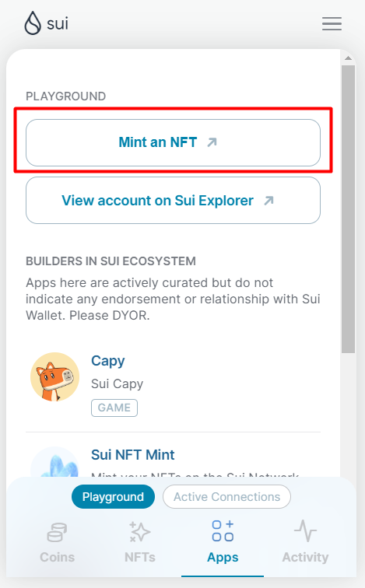The height and width of the screenshot is (588, 365).
Task: Click the GAME tag on Capy
Action: (114, 408)
